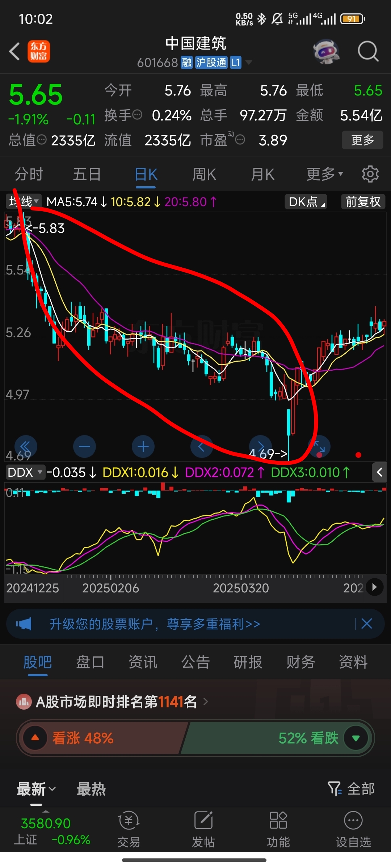Screen dimensions: 391x868
Task: Tap the 东方财富 app logo
Action: [x=39, y=51]
